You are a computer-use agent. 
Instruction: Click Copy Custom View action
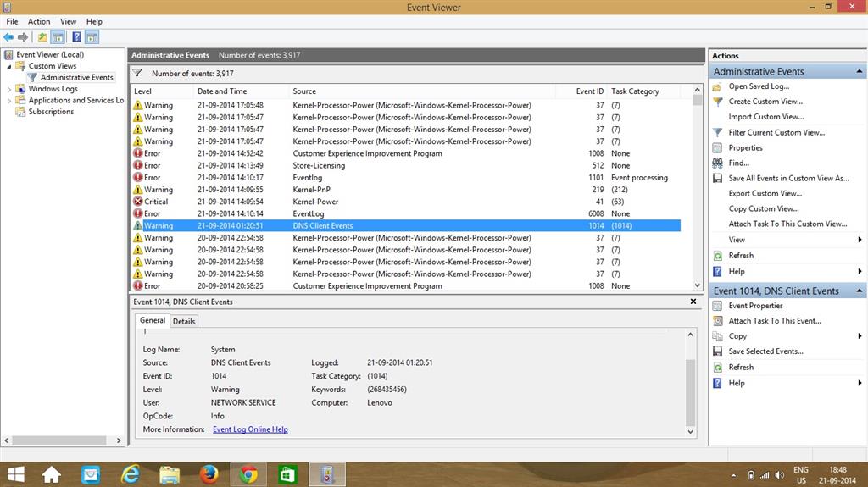(764, 208)
